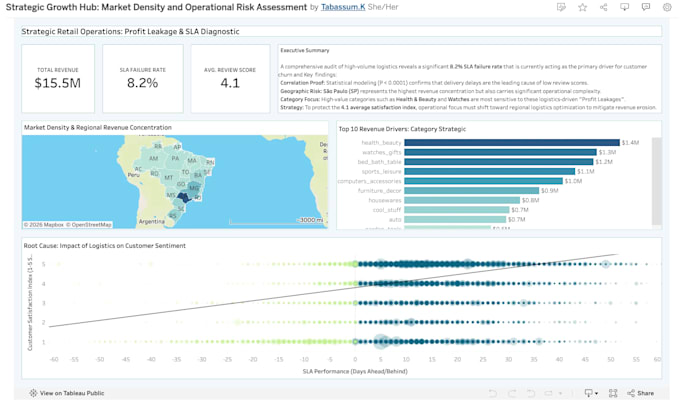This screenshot has width=680, height=407.
Task: Click the redo arrow in bottom toolbar
Action: coord(512,393)
